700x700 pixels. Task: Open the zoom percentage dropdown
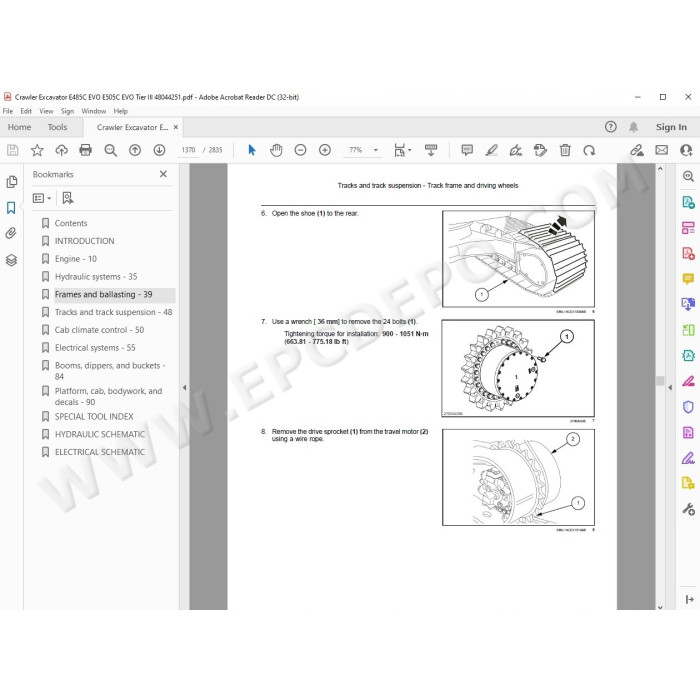375,150
